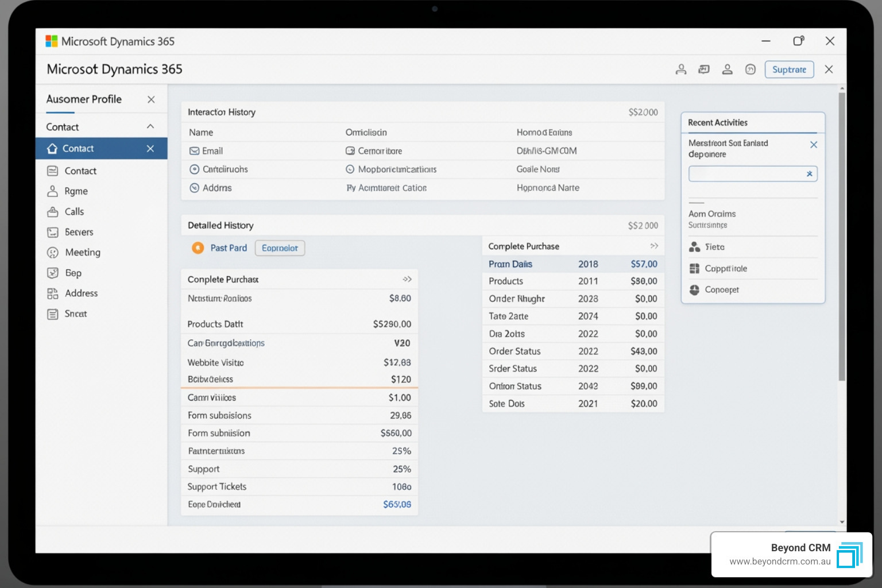Image resolution: width=882 pixels, height=588 pixels.
Task: Click the Cemoritore icon
Action: click(350, 151)
